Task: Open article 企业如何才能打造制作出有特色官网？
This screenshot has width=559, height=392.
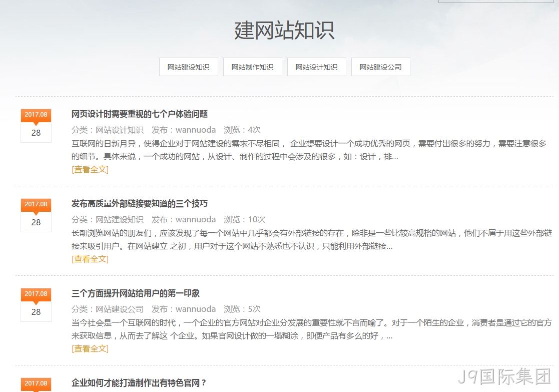Action: 139,382
